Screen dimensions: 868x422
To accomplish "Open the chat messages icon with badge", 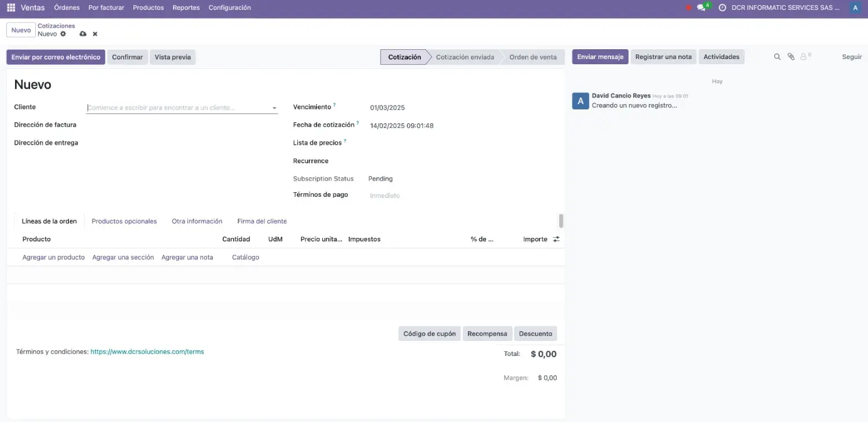I will 702,8.
